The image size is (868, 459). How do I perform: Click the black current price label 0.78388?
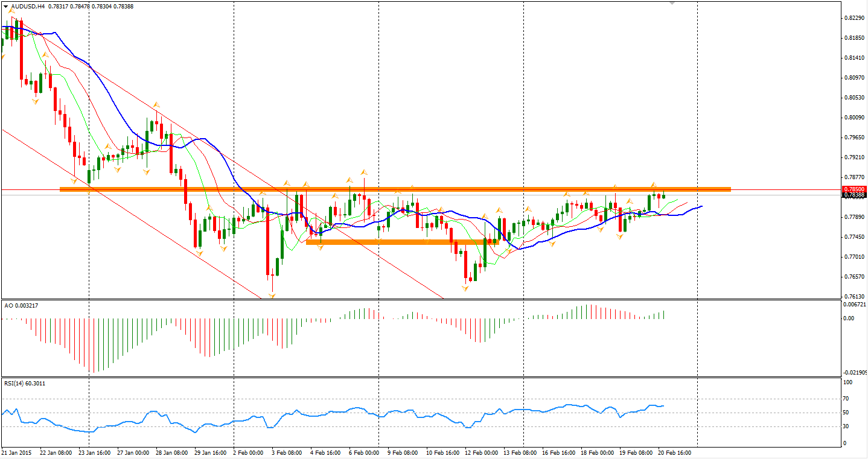coord(855,195)
